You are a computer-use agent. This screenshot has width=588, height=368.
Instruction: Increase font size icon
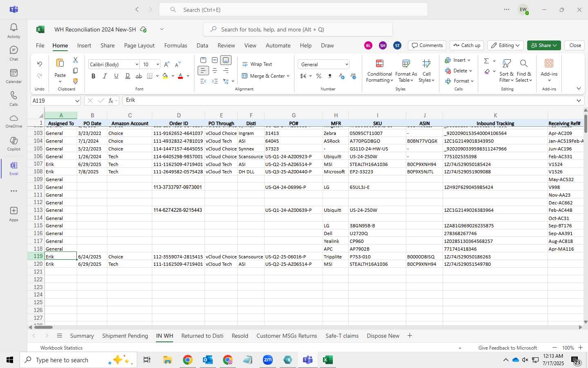coord(167,64)
